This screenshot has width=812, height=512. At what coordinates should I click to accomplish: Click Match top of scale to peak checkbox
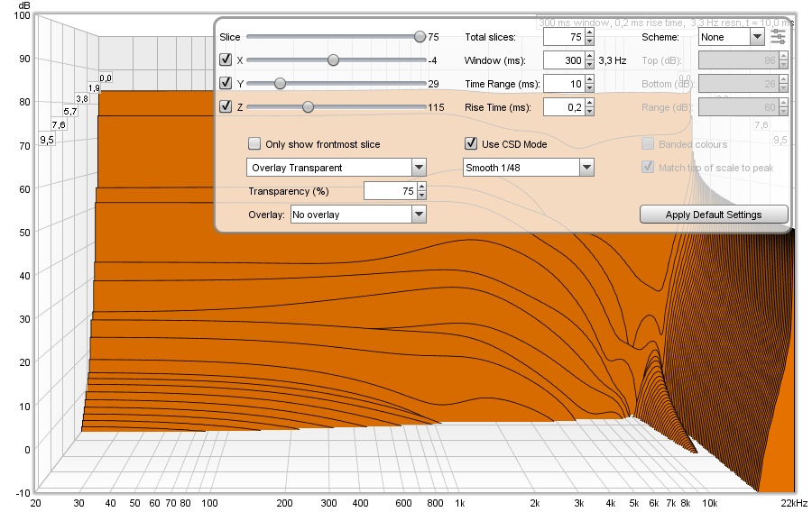pos(647,167)
